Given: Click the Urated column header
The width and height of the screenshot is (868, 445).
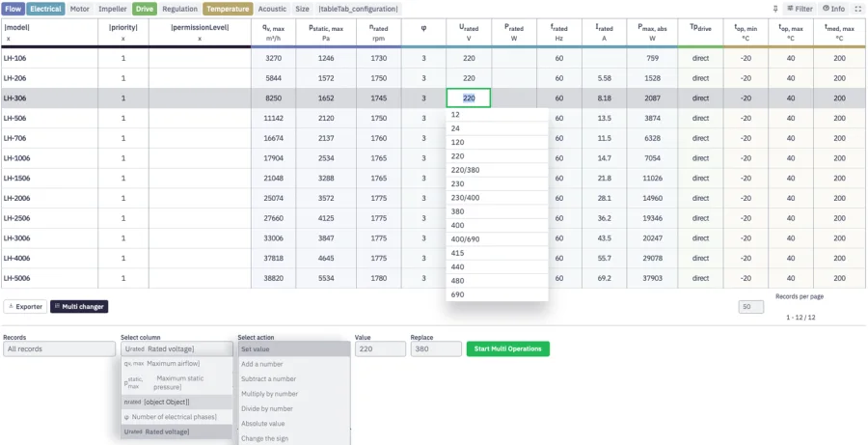Looking at the screenshot, I should 469,32.
